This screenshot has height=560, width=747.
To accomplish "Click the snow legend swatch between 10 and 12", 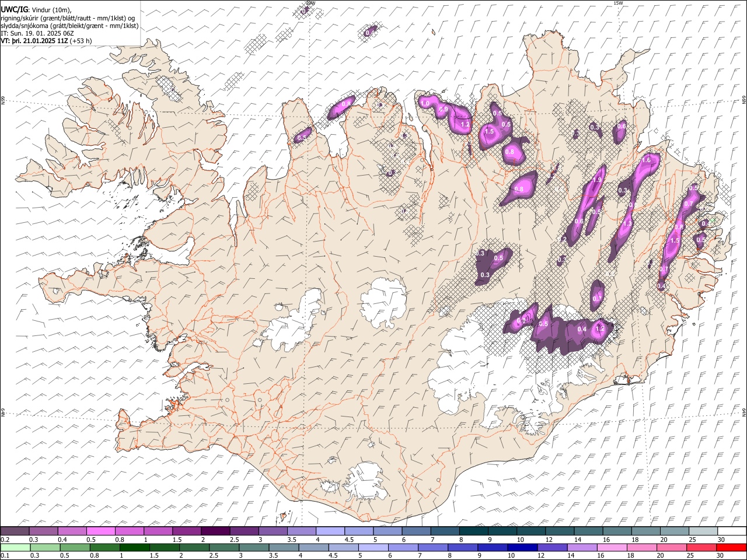I will point(530,531).
